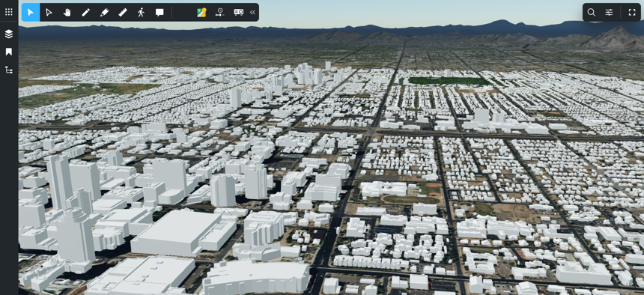
Task: Open the Layers panel in sidebar
Action: 9,34
